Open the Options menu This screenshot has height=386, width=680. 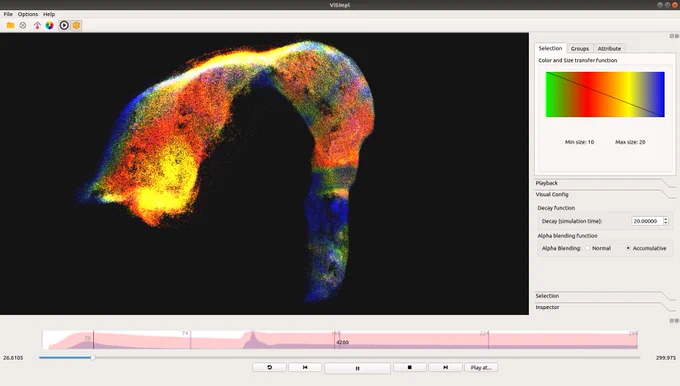coord(28,14)
